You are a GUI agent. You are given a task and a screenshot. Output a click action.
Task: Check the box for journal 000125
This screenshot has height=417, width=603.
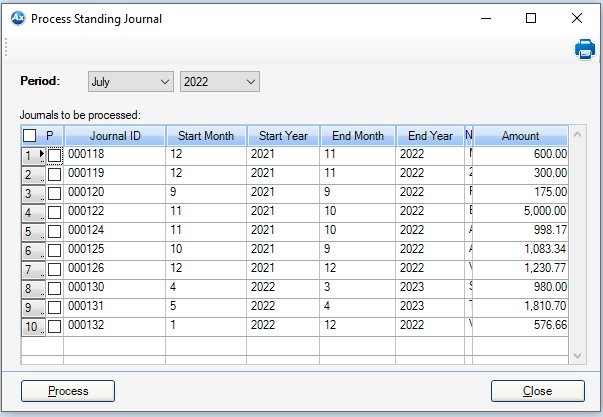click(54, 250)
